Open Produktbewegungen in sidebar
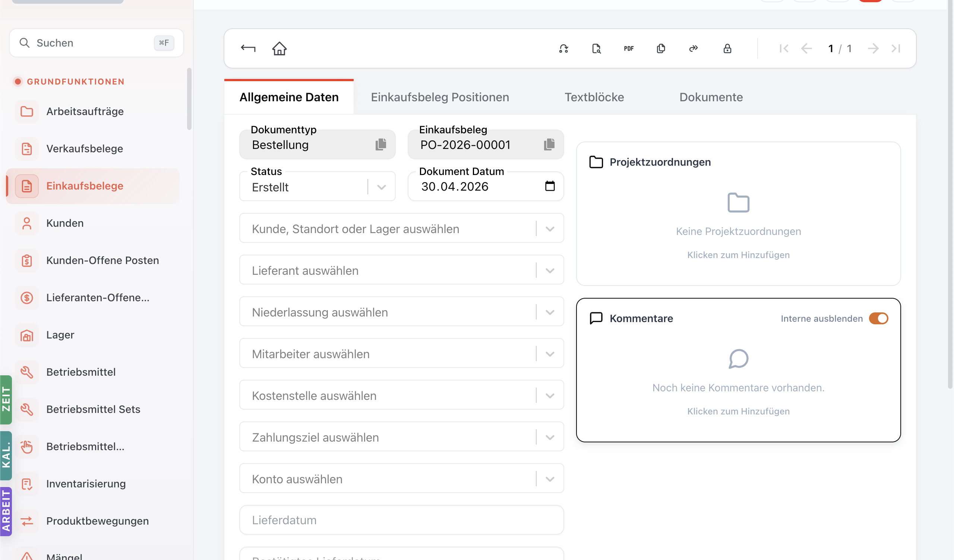 (93, 521)
